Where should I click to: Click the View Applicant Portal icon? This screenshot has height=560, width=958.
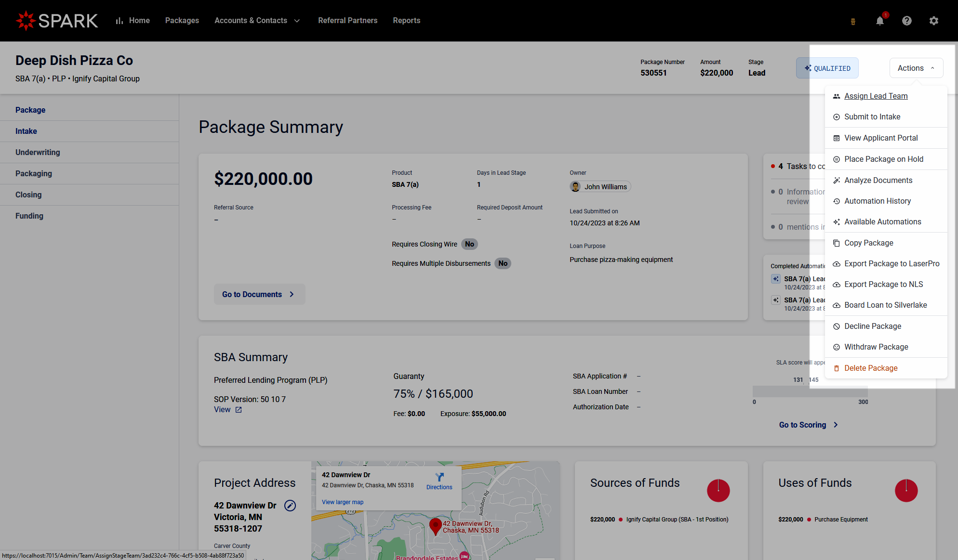tap(837, 138)
